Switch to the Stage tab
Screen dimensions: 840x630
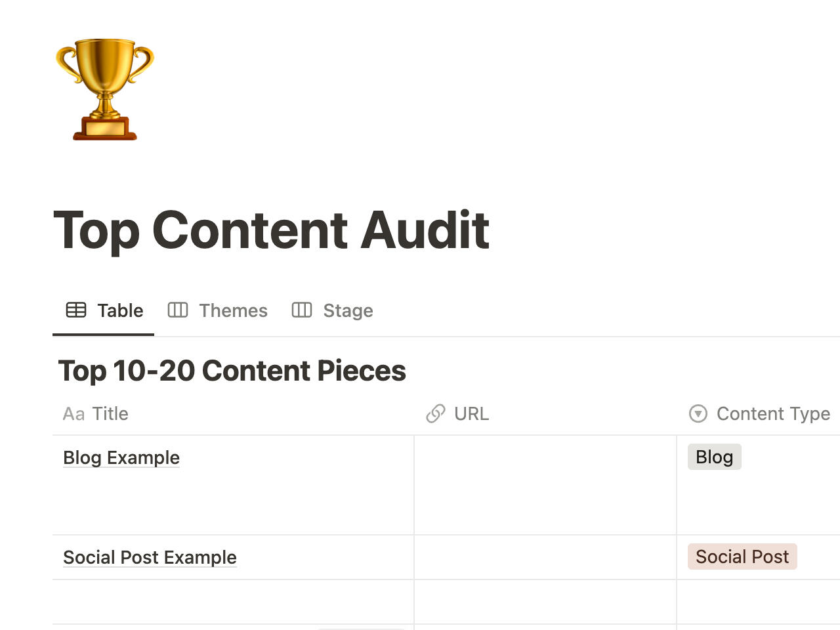click(348, 310)
